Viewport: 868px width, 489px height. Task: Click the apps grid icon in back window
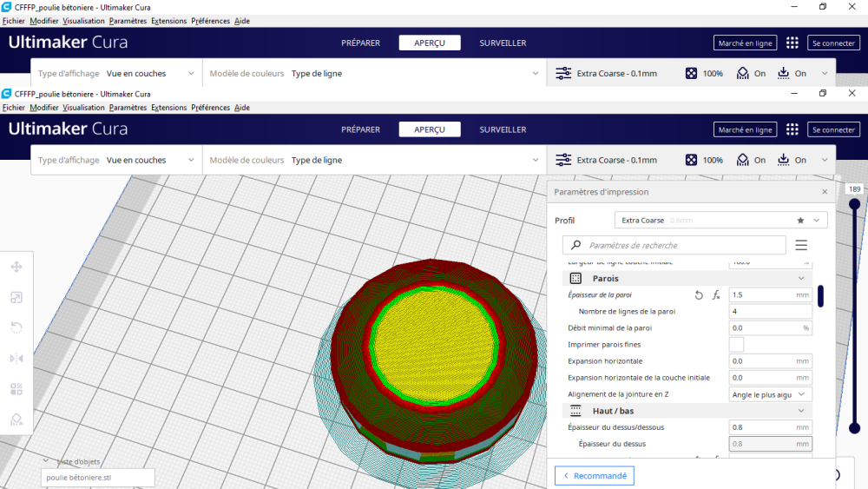[x=792, y=43]
